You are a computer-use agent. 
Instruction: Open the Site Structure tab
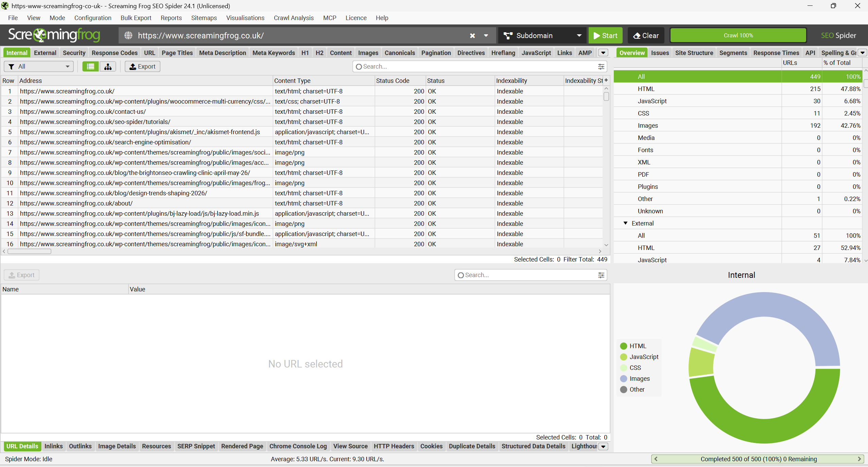click(694, 53)
